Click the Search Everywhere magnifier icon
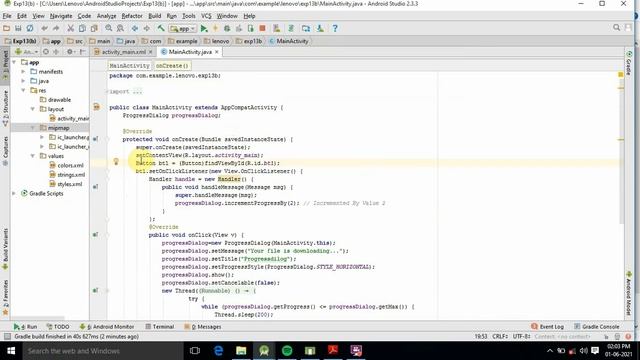The image size is (640, 360). [616, 27]
